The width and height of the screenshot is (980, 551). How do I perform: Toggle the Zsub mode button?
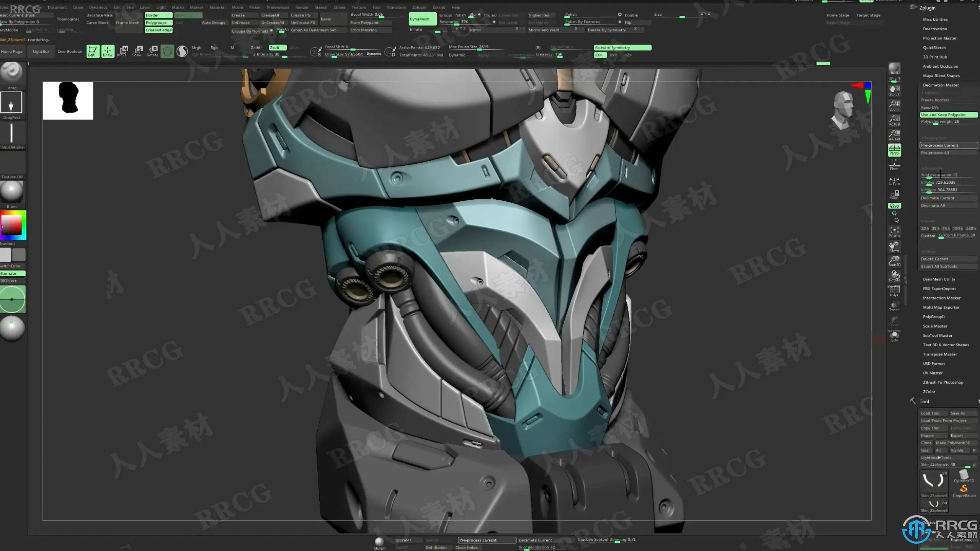277,47
